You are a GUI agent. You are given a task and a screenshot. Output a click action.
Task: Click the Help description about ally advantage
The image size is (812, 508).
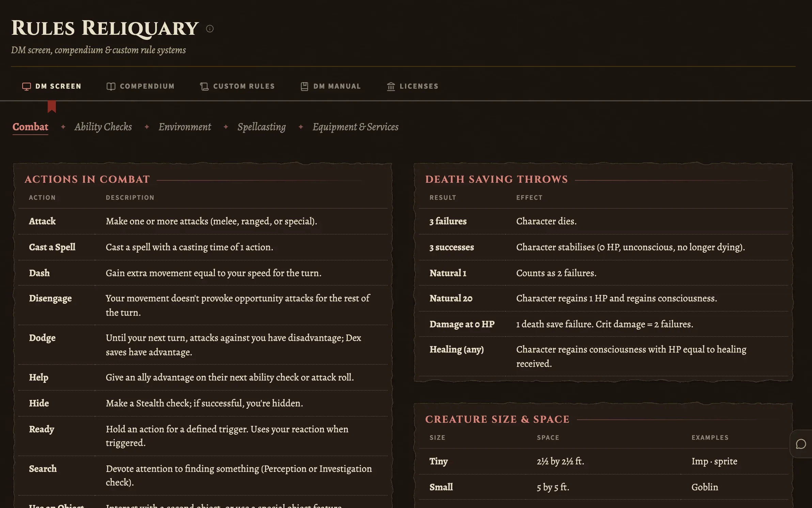[x=230, y=377]
